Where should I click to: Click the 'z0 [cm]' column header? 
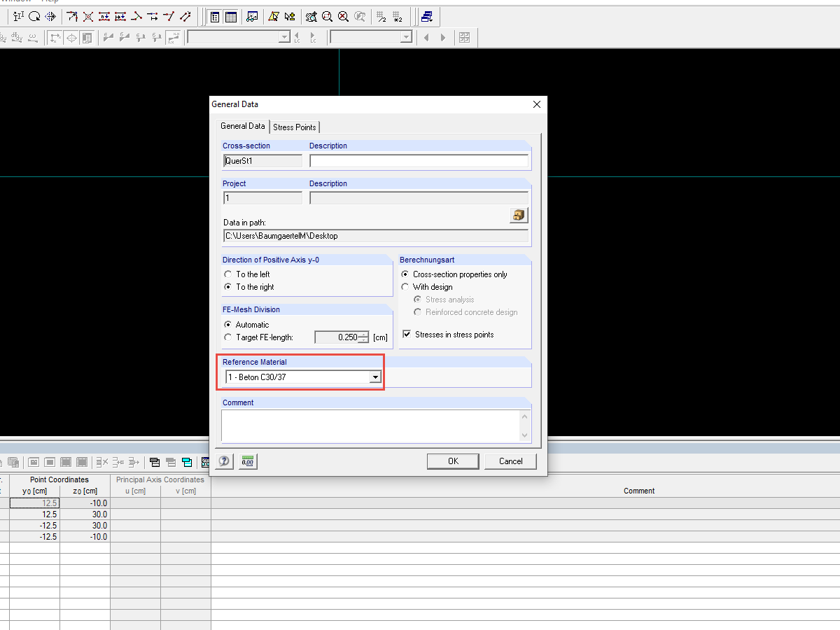[85, 491]
